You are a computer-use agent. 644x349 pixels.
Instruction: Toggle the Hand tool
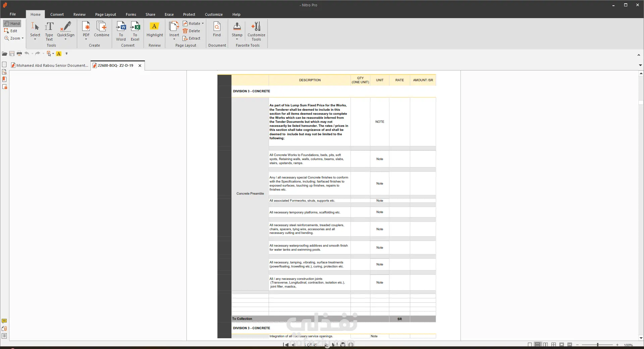coord(12,23)
